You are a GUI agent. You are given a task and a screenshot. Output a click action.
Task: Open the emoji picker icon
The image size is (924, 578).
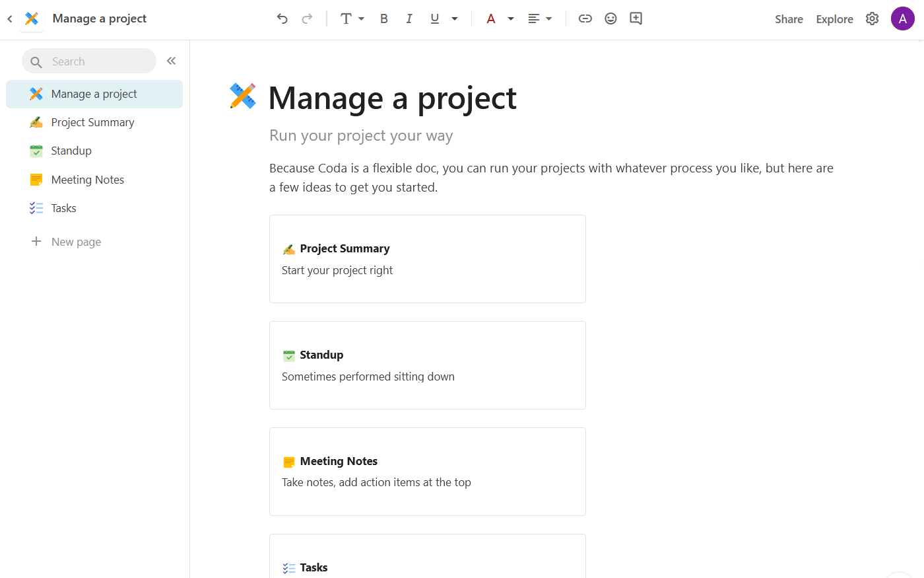pos(610,18)
